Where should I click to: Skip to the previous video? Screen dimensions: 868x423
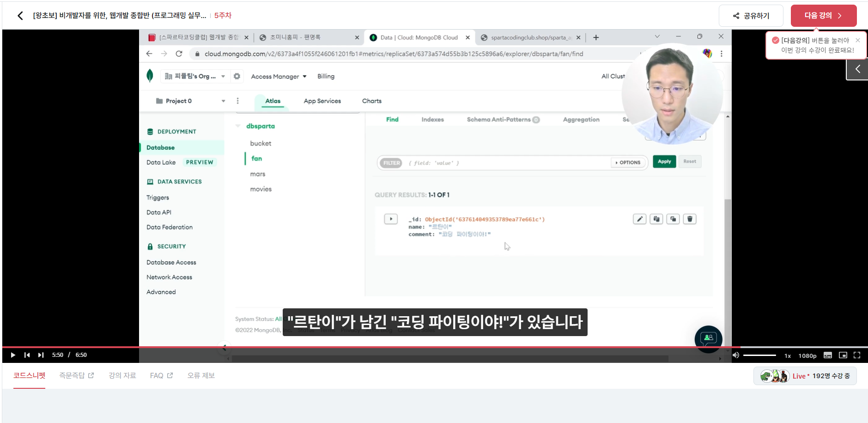27,355
